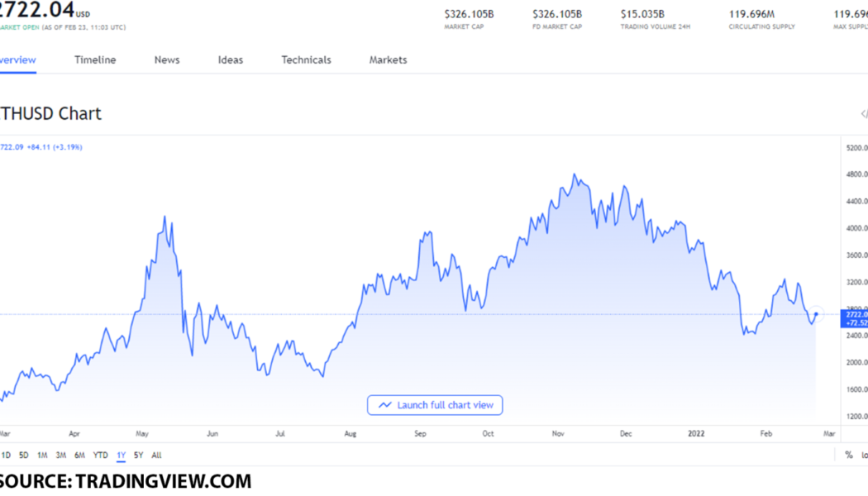Screen dimensions: 868x496
Task: Open the Timeline tab
Action: coord(95,60)
